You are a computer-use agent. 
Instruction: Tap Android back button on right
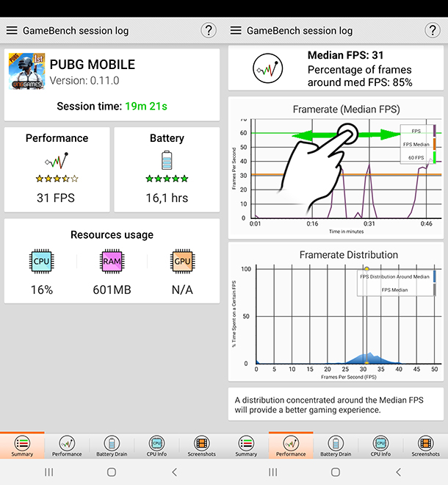[398, 472]
